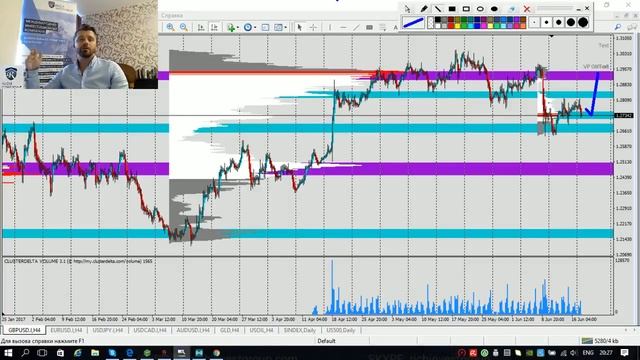Open the chat bubbles icon at toolbar right

632,27
